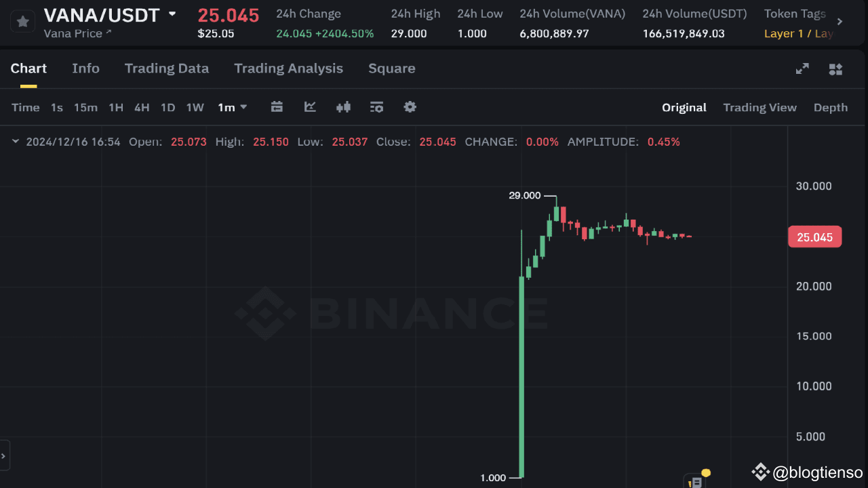Click the 25.045 price label on axis
868x488 pixels.
point(814,236)
